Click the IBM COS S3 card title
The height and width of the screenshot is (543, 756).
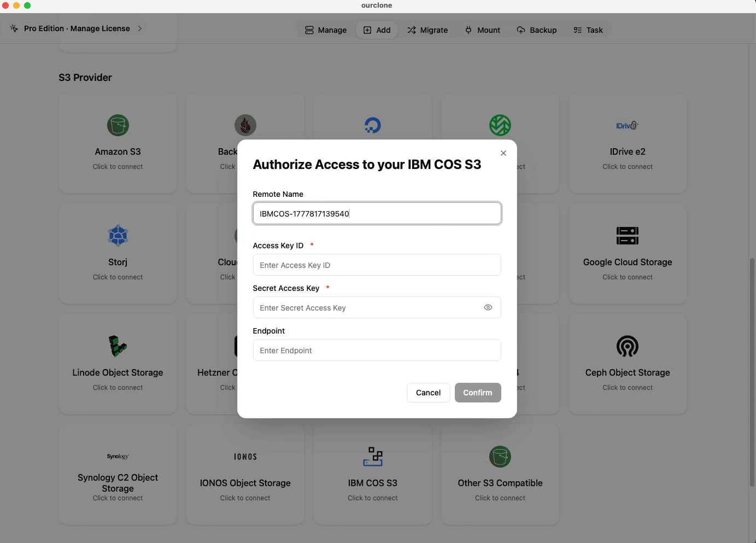click(373, 483)
